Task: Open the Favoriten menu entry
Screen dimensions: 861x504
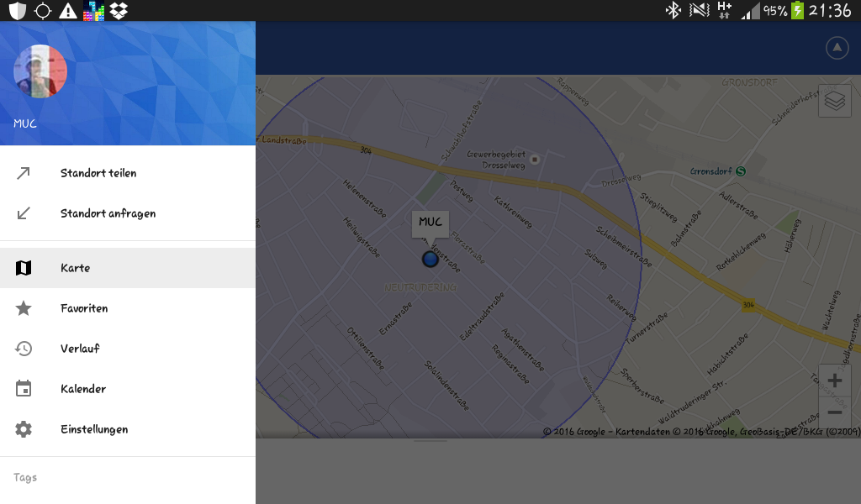Action: [128, 308]
